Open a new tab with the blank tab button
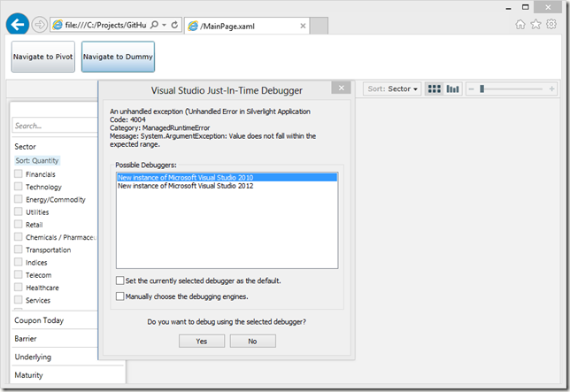 (319, 26)
